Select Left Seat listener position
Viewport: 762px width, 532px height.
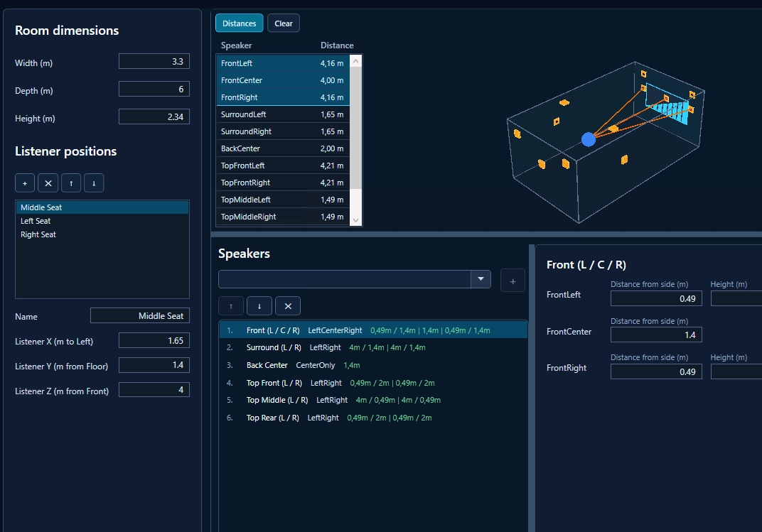[x=102, y=221]
